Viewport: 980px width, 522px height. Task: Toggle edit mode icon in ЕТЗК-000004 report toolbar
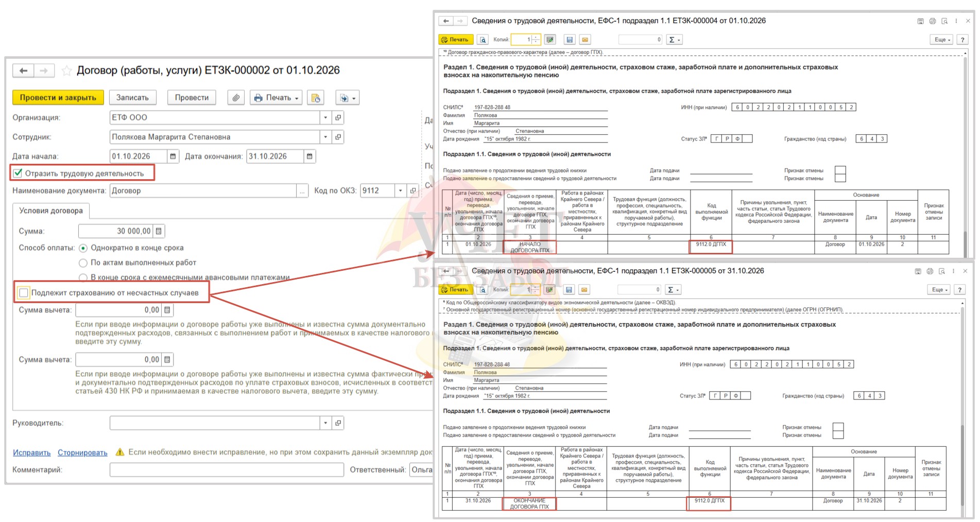pyautogui.click(x=550, y=40)
